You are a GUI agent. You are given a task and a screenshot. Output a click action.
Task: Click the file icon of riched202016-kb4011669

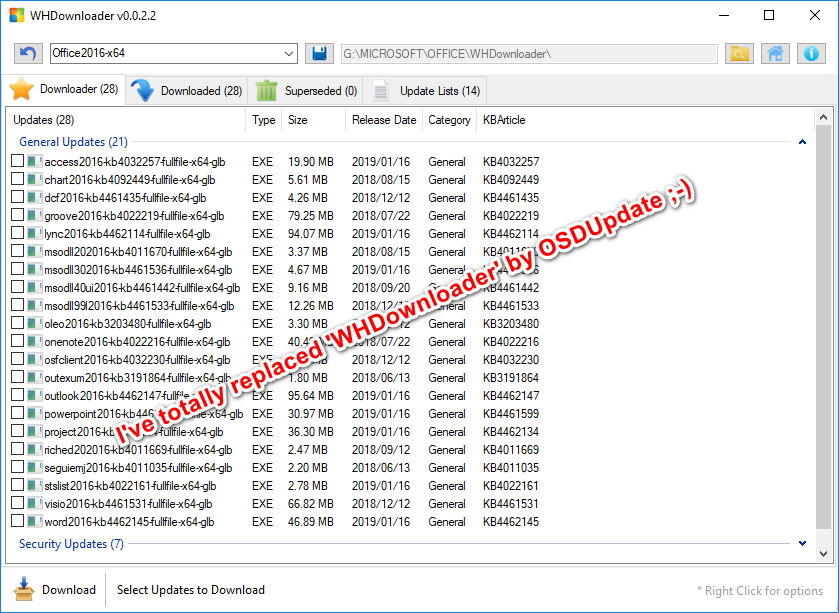pos(35,449)
